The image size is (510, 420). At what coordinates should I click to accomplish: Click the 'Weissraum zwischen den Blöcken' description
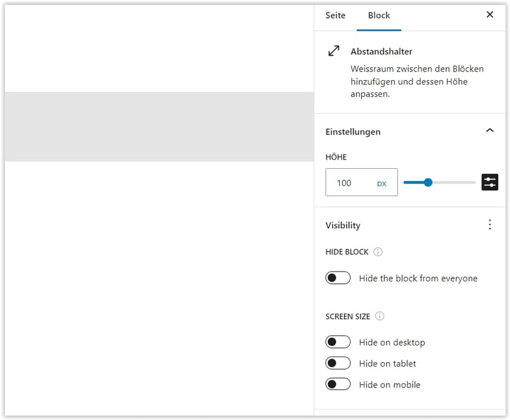[x=417, y=81]
